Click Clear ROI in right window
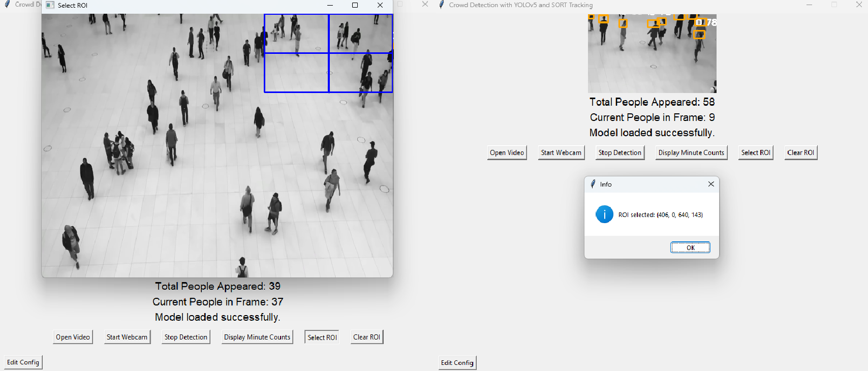 800,152
